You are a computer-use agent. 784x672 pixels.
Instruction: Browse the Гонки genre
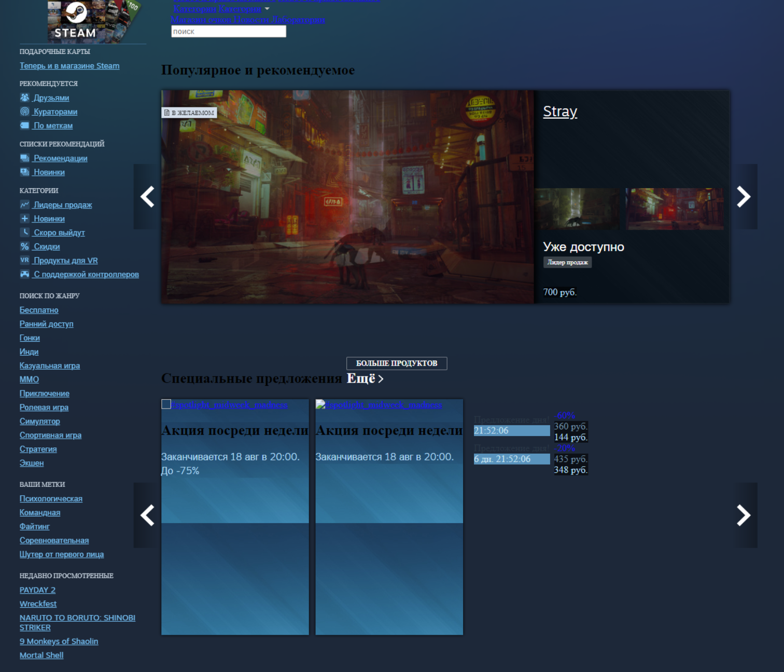30,338
